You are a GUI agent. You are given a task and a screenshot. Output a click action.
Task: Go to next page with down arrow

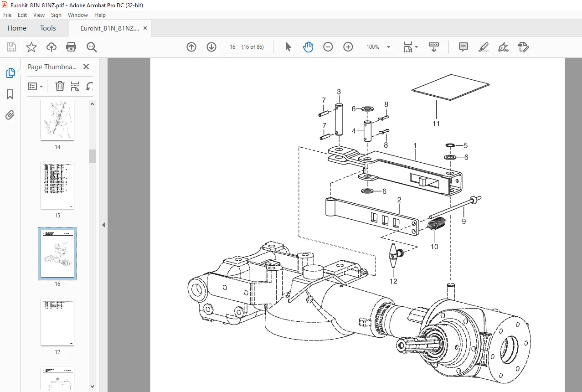(211, 47)
